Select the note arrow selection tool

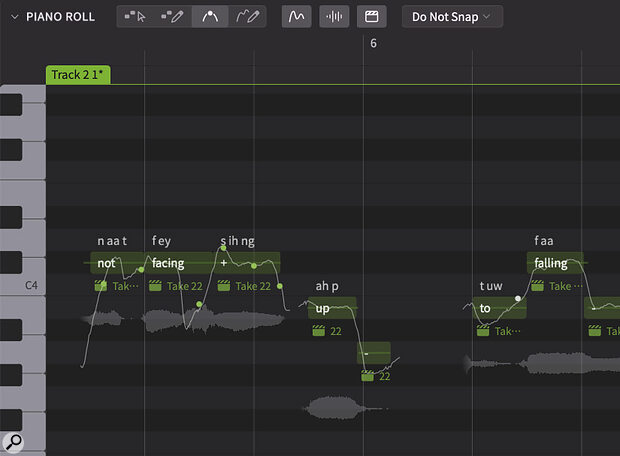click(135, 17)
